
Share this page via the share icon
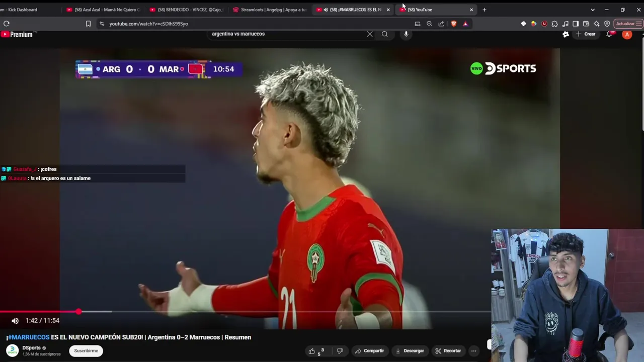[441, 24]
